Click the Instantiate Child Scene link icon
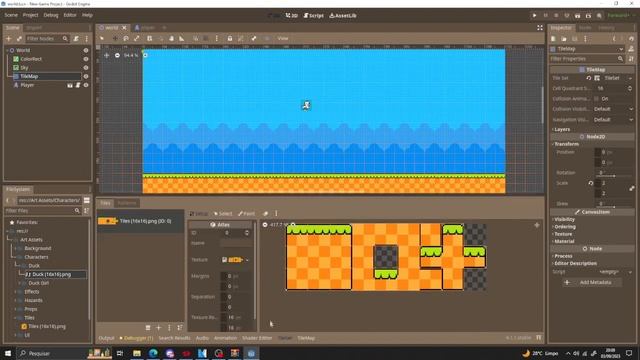Image resolution: width=640 pixels, height=360 pixels. point(19,38)
